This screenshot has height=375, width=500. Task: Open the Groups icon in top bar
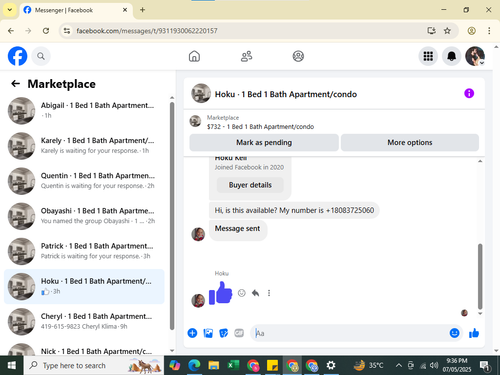coord(298,56)
